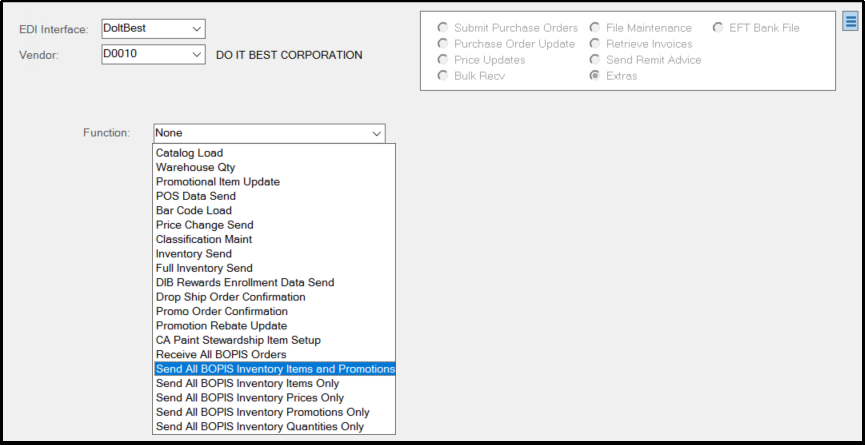This screenshot has width=865, height=445.
Task: Select POS Data Send option
Action: [196, 196]
